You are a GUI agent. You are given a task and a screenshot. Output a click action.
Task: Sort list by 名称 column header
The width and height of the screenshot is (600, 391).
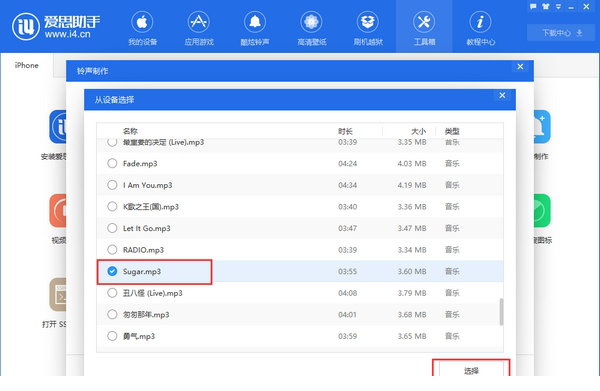pyautogui.click(x=130, y=131)
